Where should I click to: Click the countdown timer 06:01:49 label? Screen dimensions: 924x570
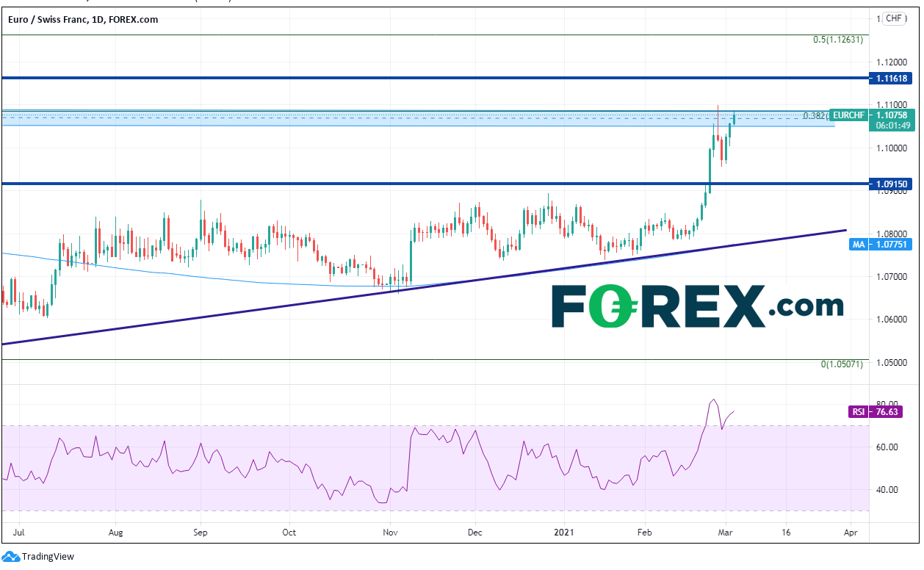coord(892,126)
